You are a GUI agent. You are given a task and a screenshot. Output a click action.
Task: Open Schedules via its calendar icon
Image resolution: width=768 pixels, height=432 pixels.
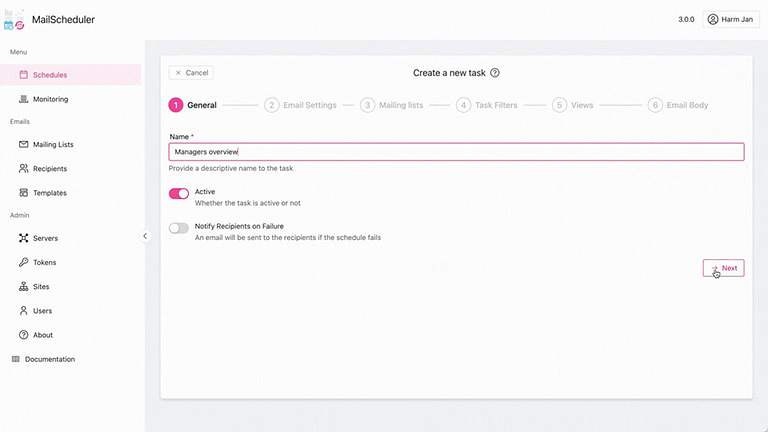pos(24,75)
